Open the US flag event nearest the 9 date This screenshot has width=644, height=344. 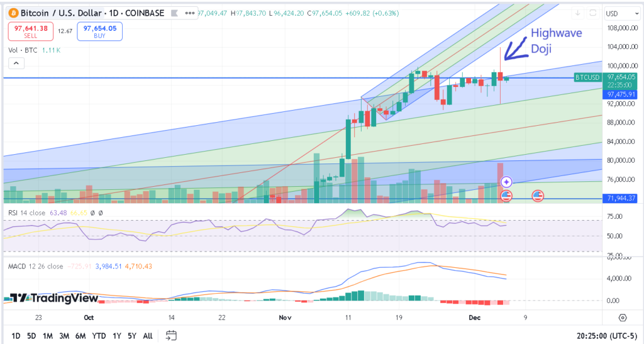pyautogui.click(x=538, y=196)
